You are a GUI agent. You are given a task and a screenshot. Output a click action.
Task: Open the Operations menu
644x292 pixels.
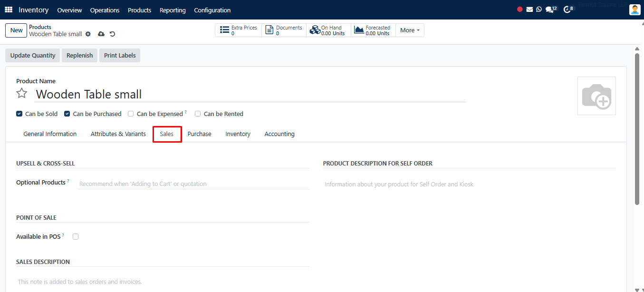click(105, 10)
